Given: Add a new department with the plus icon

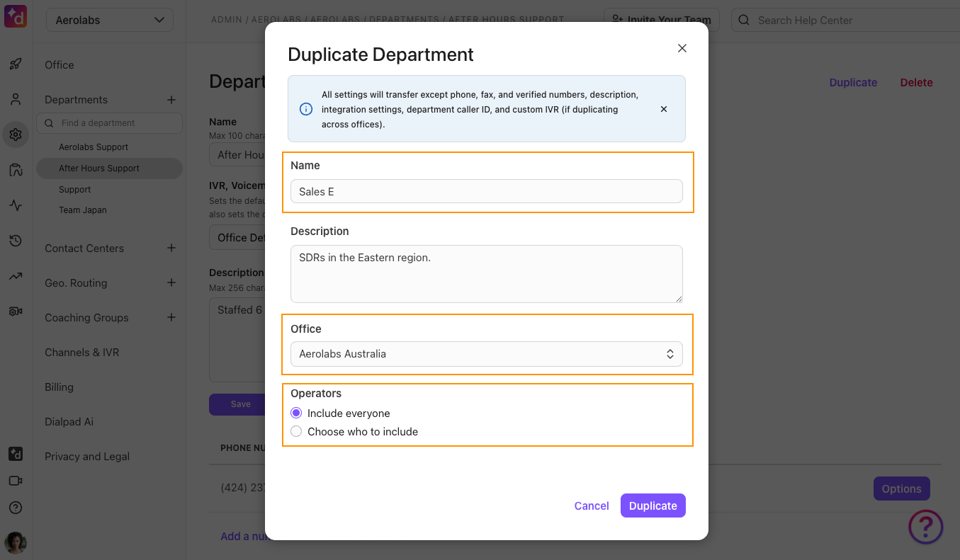Looking at the screenshot, I should point(171,100).
